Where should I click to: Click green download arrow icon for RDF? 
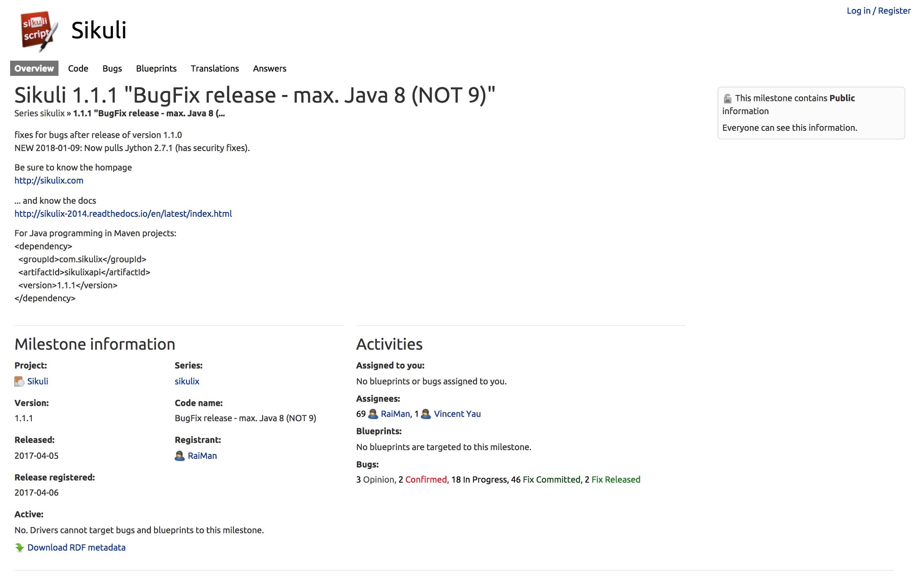pyautogui.click(x=19, y=548)
